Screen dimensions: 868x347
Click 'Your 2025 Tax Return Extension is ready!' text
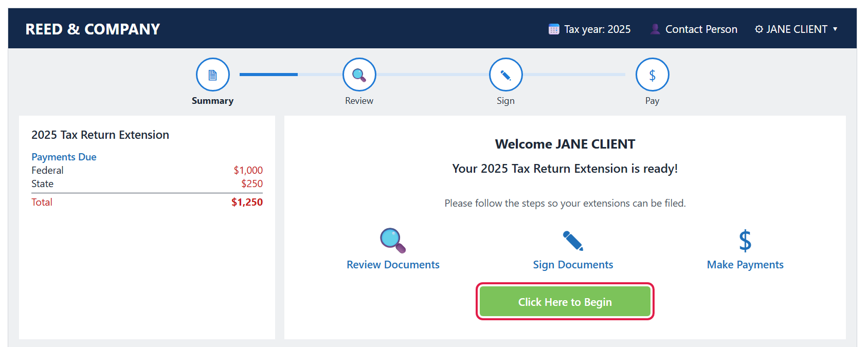[565, 169]
